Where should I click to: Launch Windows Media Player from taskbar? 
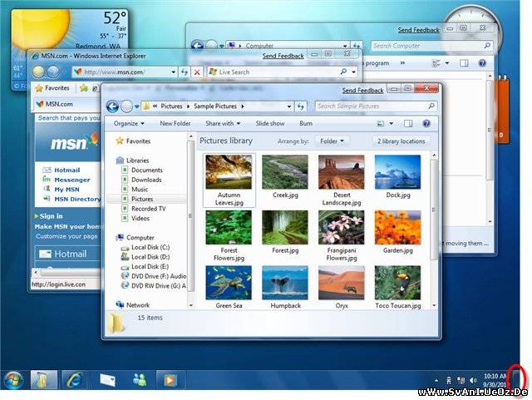pos(169,380)
